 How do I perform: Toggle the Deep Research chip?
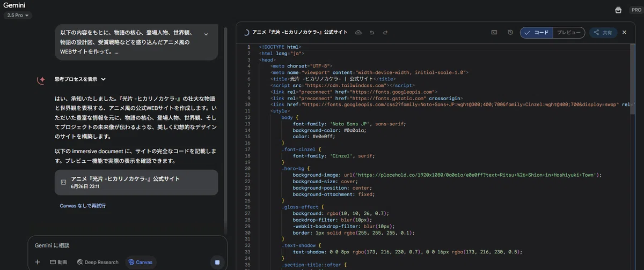(98, 262)
